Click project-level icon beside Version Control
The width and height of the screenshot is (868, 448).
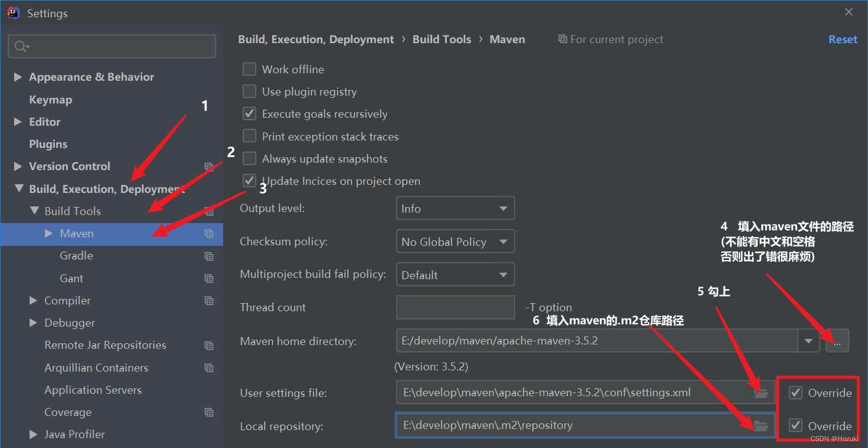(209, 166)
